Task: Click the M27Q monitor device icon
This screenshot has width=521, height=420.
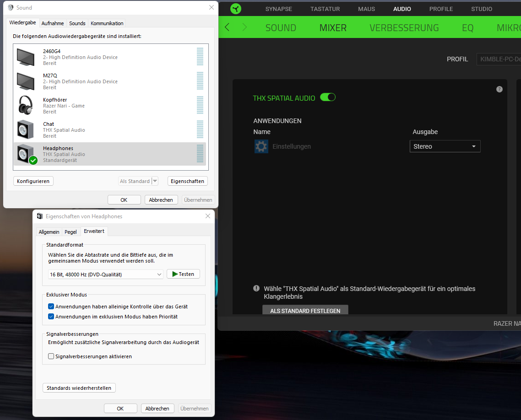Action: [x=26, y=81]
